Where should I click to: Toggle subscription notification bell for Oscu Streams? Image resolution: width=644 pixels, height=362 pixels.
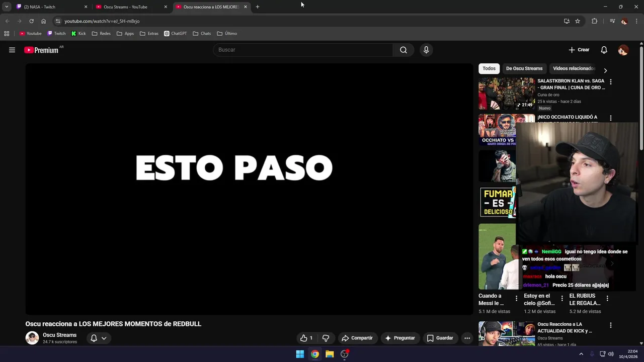(98, 338)
